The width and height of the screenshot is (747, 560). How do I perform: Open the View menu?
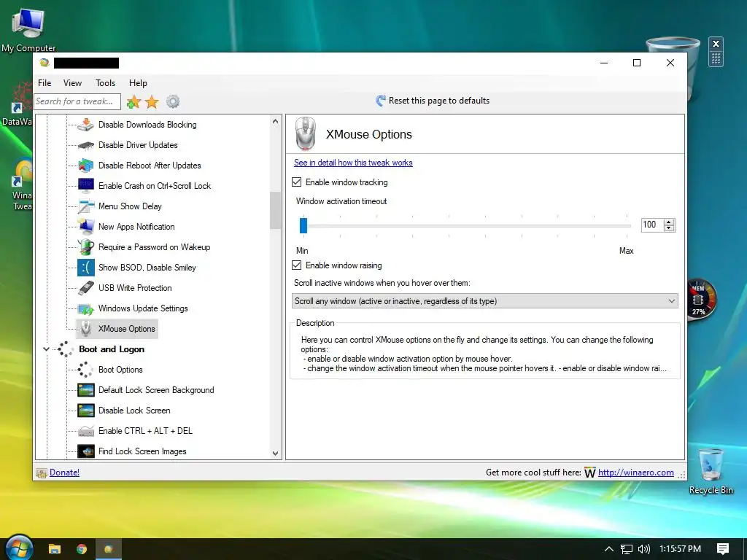coord(72,83)
